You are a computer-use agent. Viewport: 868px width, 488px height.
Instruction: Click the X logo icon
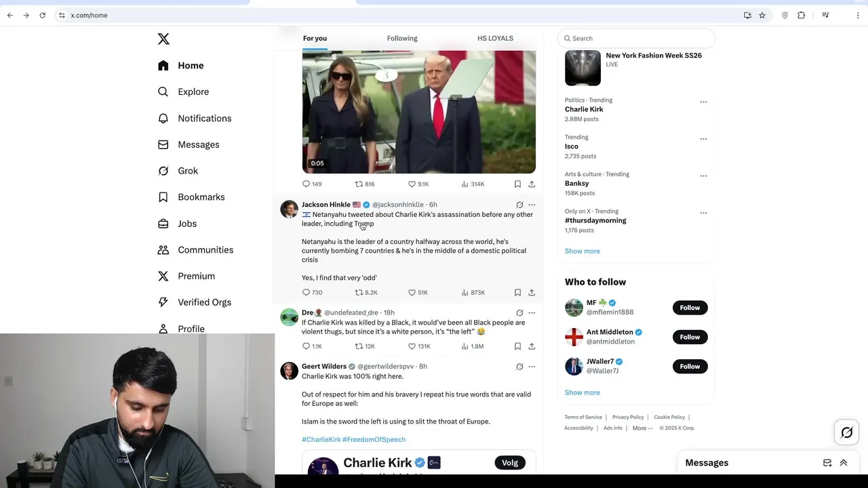(x=163, y=39)
